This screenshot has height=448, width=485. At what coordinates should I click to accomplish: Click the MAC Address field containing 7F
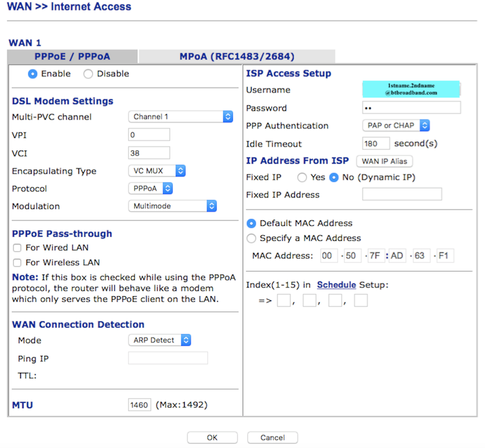(377, 256)
